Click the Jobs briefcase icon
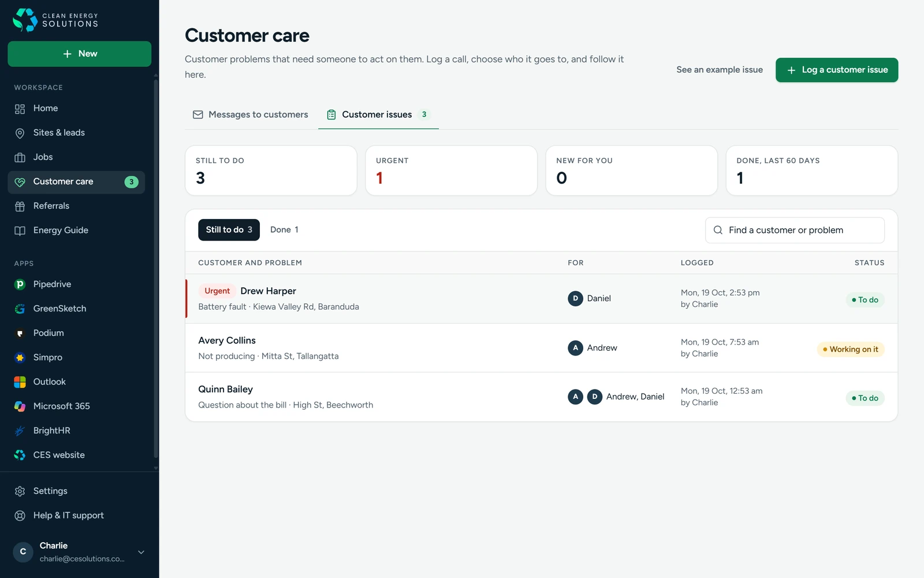Screen dimensions: 924x578 pyautogui.click(x=20, y=157)
